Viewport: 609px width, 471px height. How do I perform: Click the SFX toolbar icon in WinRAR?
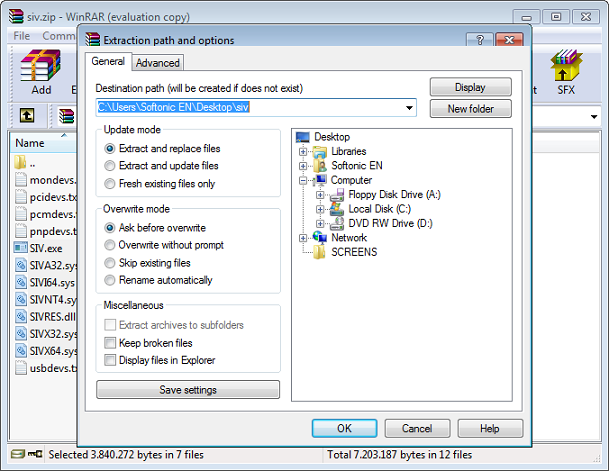566,65
